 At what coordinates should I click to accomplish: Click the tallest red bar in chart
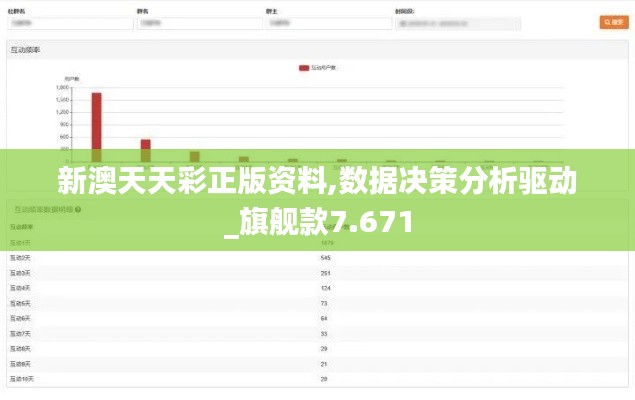point(96,127)
